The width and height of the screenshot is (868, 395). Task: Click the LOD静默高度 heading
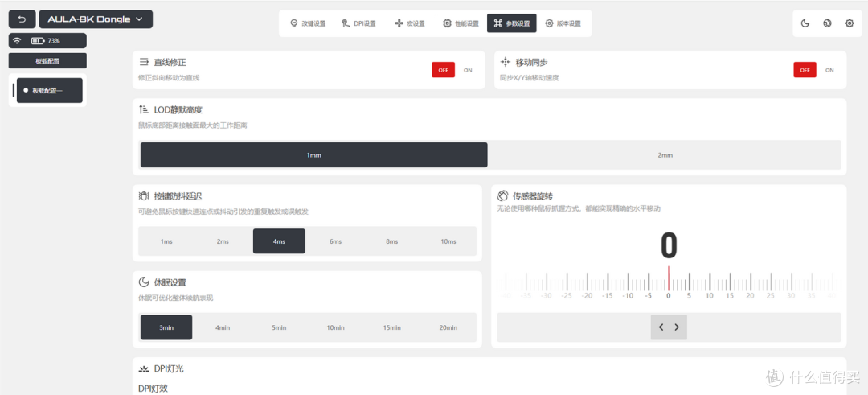click(178, 109)
